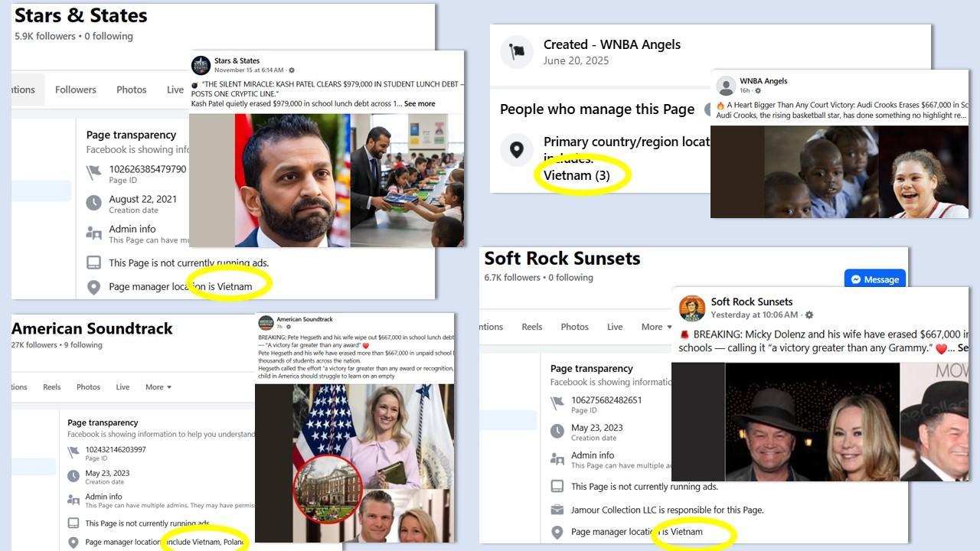Screen dimensions: 980x551
Task: Open the Photos tab on American Soundtrack
Action: click(x=88, y=387)
